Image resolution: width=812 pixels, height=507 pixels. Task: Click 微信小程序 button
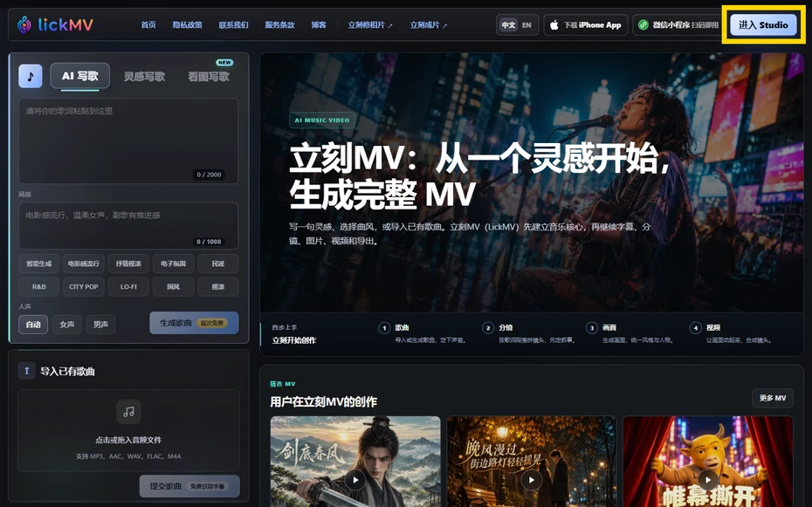(677, 24)
